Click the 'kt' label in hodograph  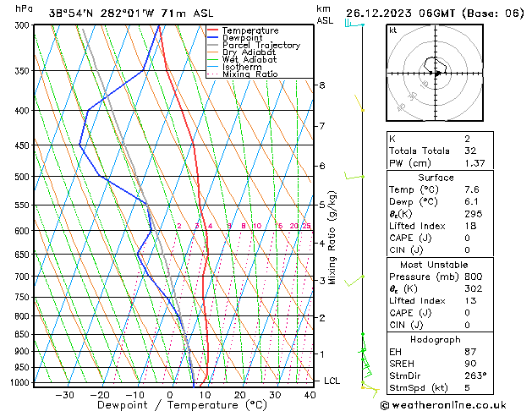click(393, 30)
